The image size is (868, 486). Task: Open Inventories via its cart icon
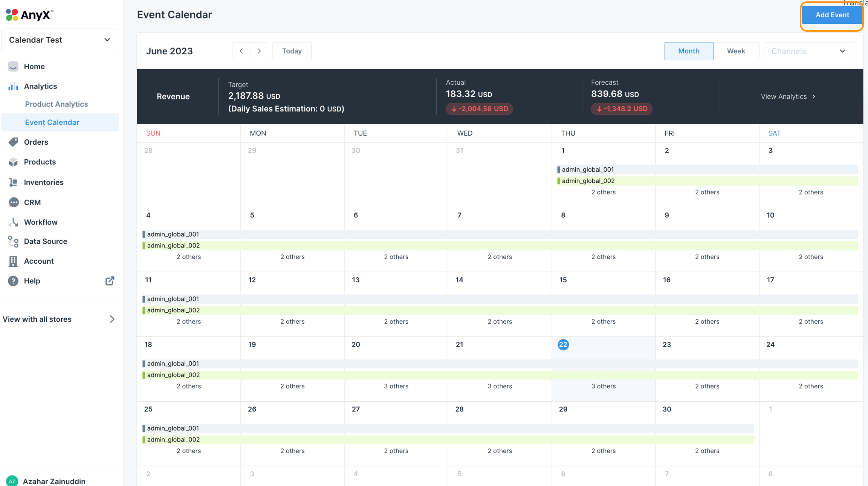13,182
